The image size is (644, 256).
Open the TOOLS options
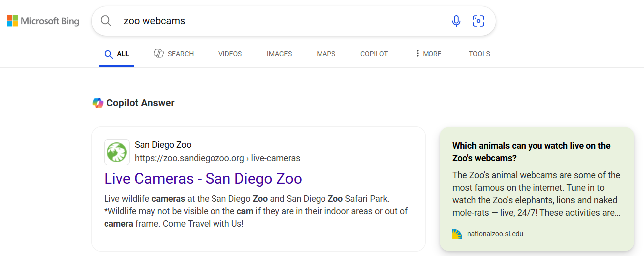click(479, 54)
